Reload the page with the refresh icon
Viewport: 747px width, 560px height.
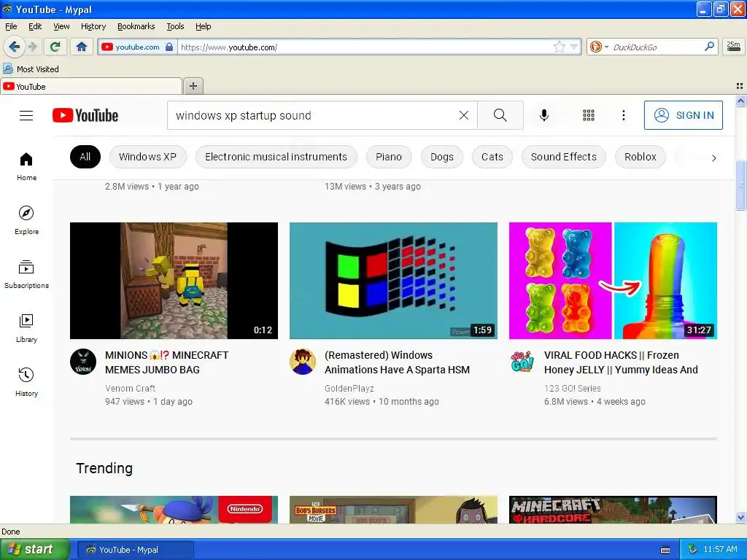55,47
